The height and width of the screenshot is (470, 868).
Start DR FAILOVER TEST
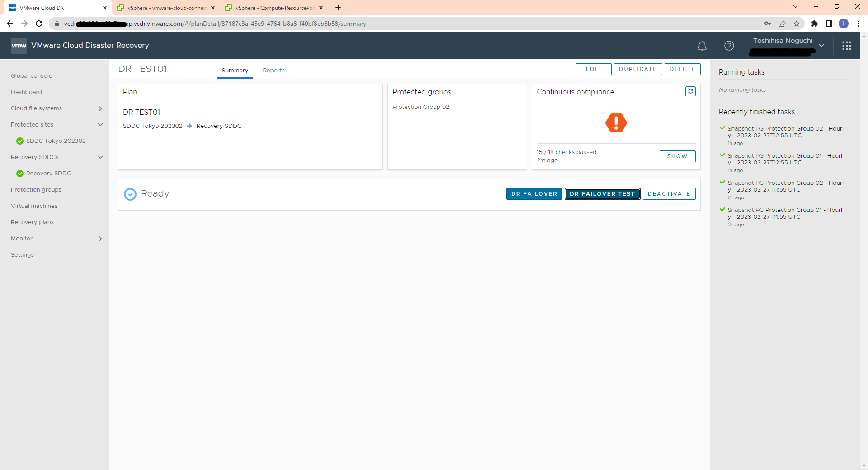[x=602, y=194]
